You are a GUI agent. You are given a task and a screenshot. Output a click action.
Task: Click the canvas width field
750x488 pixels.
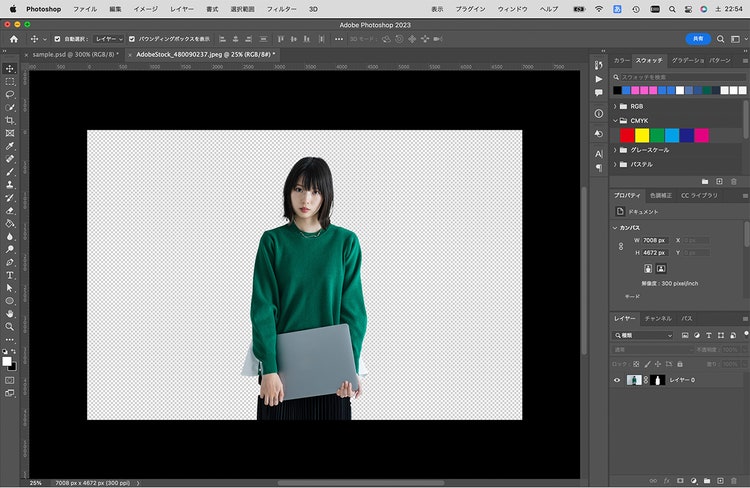point(654,240)
